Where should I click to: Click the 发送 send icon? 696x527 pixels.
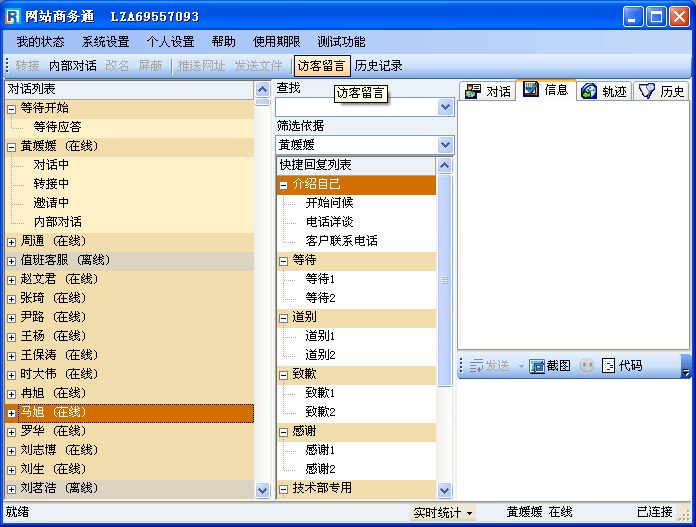click(x=476, y=366)
